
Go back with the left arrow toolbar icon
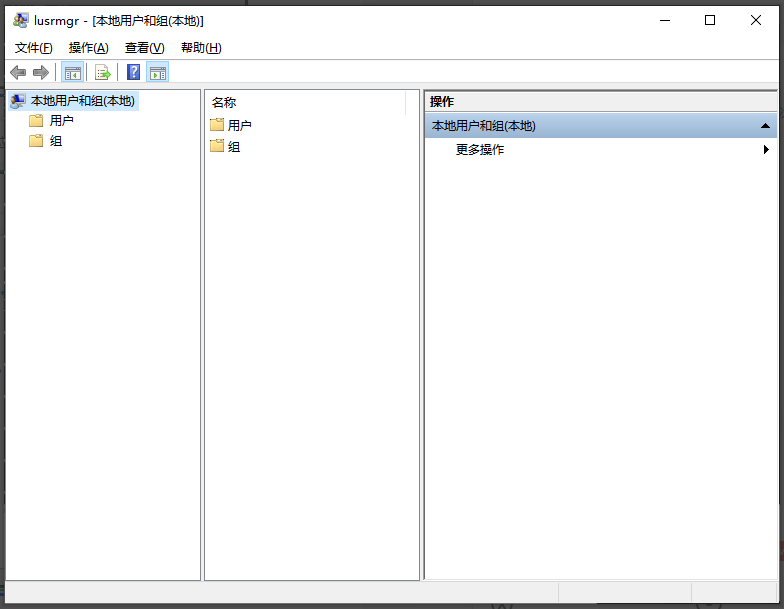click(x=18, y=73)
